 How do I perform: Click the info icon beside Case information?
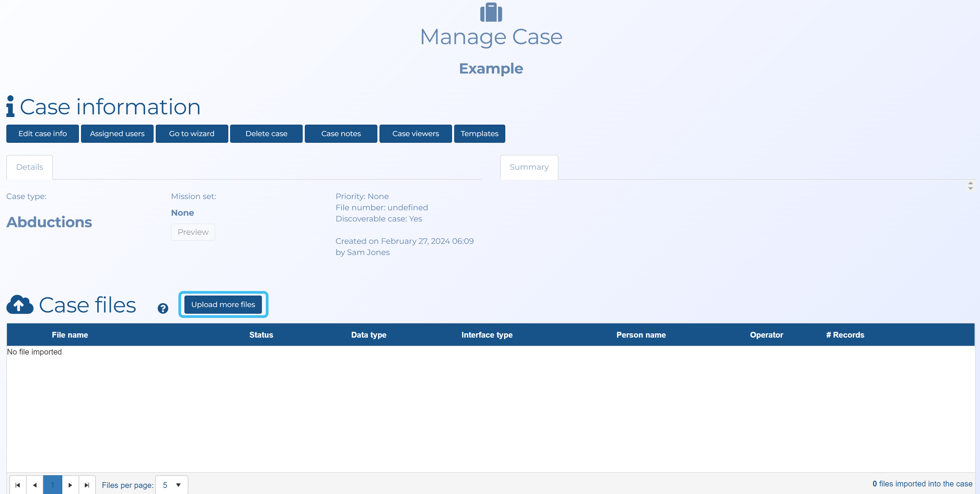pos(10,106)
